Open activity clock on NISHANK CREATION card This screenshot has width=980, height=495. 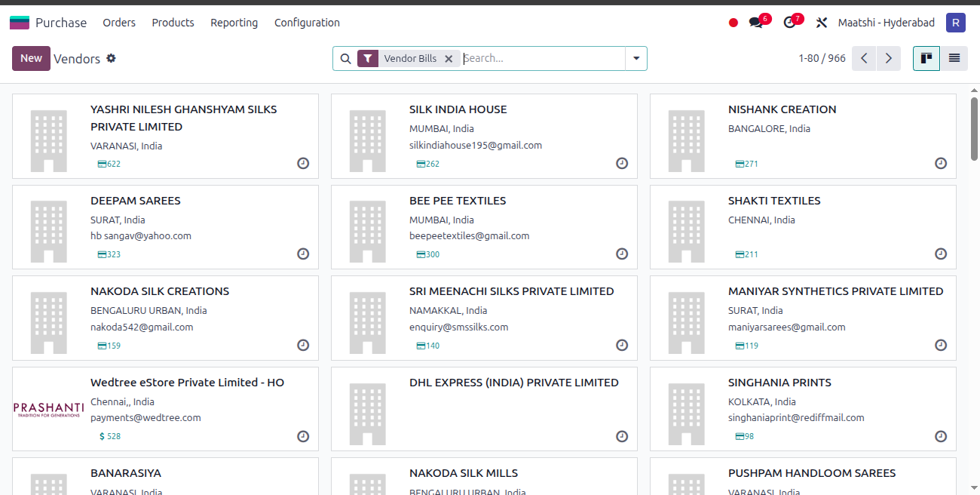pyautogui.click(x=941, y=163)
